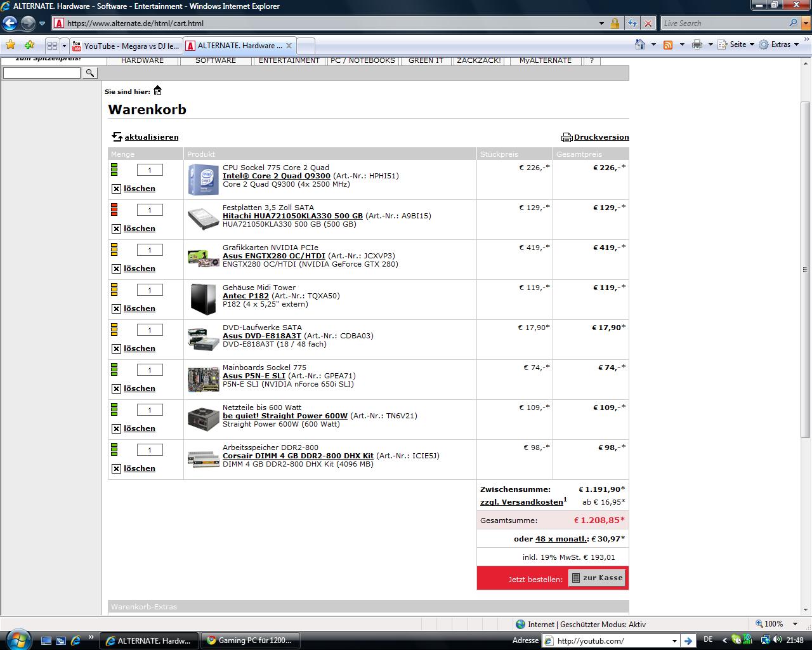Click the Home icon in command bar
The width and height of the screenshot is (812, 650).
641,44
